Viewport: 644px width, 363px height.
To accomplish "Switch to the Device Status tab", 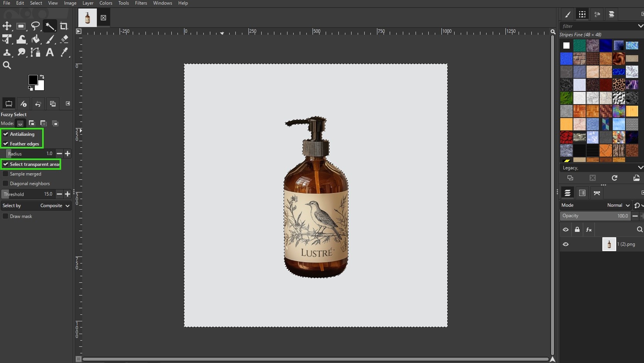I will pos(24,103).
